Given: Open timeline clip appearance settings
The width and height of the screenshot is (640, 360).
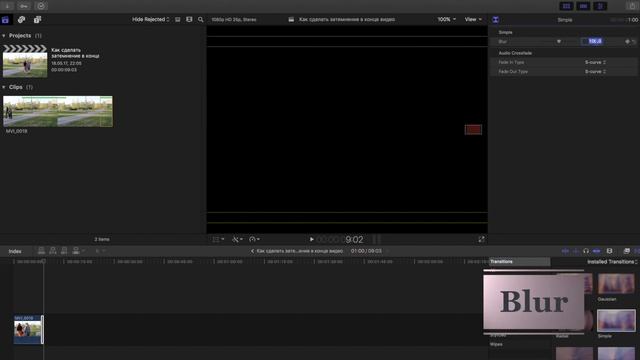Looking at the screenshot, I should coord(609,251).
